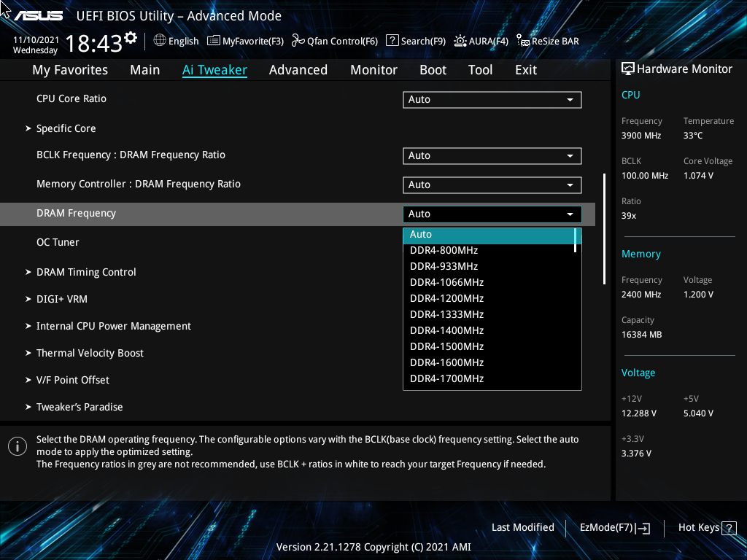The image size is (747, 560).
Task: Open MyFavorite(F3) list icon
Action: click(214, 41)
